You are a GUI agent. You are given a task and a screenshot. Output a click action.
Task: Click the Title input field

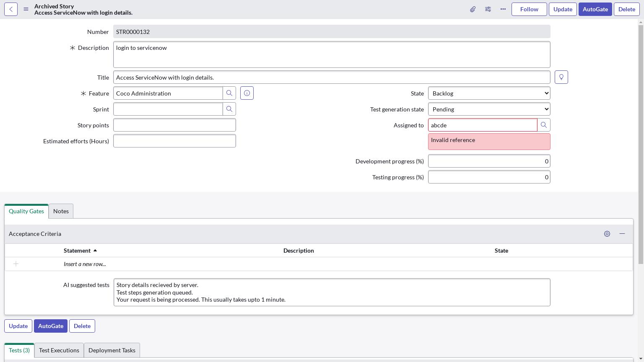332,77
